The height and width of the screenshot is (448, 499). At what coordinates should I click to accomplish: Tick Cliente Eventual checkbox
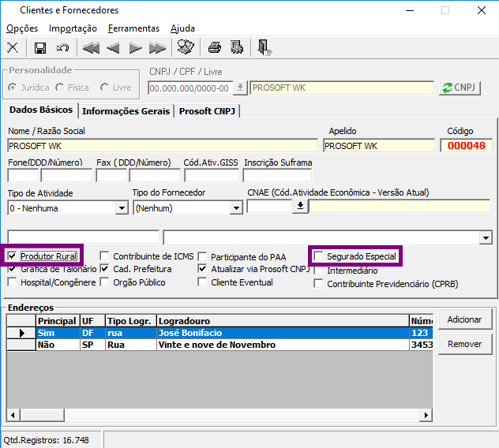[x=202, y=282]
